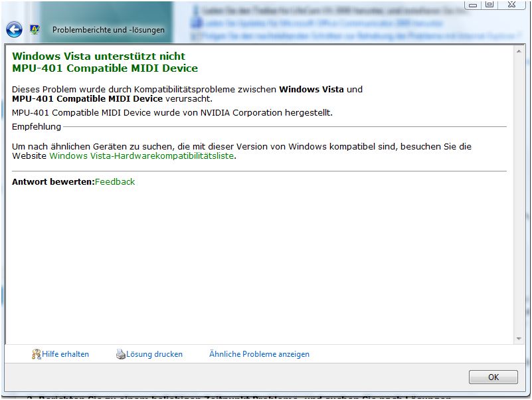Click the NVIDIA Corporation hergestellt sentence
This screenshot has width=532, height=400.
172,113
